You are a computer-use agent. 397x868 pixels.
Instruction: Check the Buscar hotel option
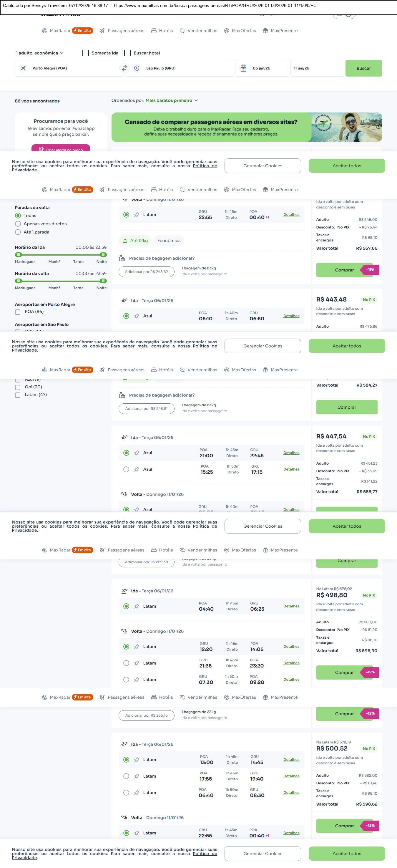[128, 53]
